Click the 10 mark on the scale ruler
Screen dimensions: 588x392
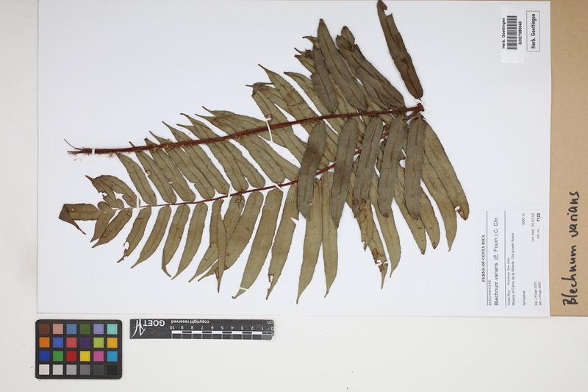click(171, 328)
